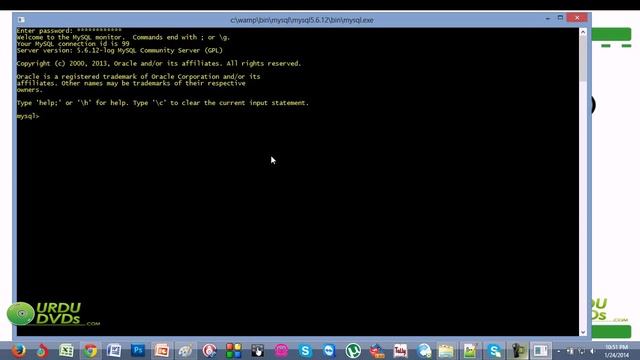Image resolution: width=640 pixels, height=360 pixels.
Task: Open PowerPoint taskbar icon
Action: point(162,351)
